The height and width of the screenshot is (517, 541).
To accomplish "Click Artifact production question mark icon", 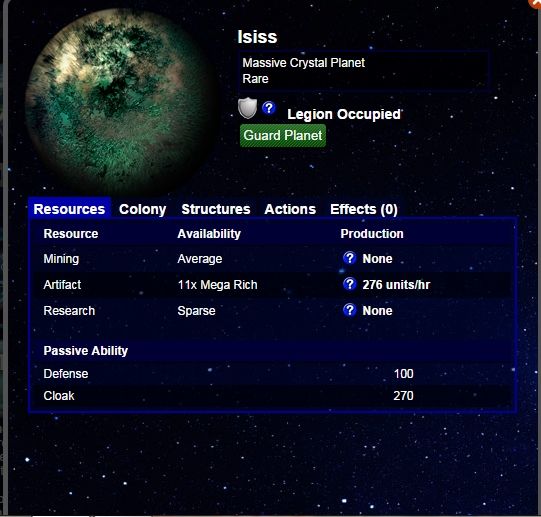I will pyautogui.click(x=350, y=284).
